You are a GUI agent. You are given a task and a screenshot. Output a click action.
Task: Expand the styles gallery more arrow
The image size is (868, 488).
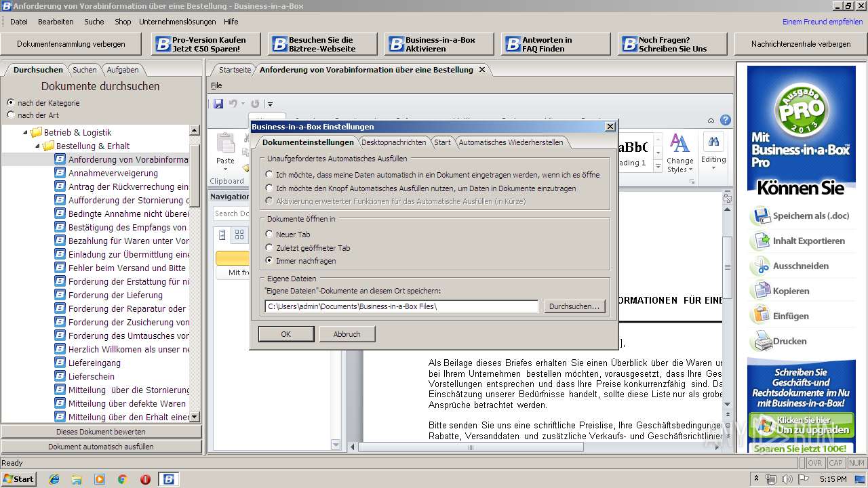point(657,165)
